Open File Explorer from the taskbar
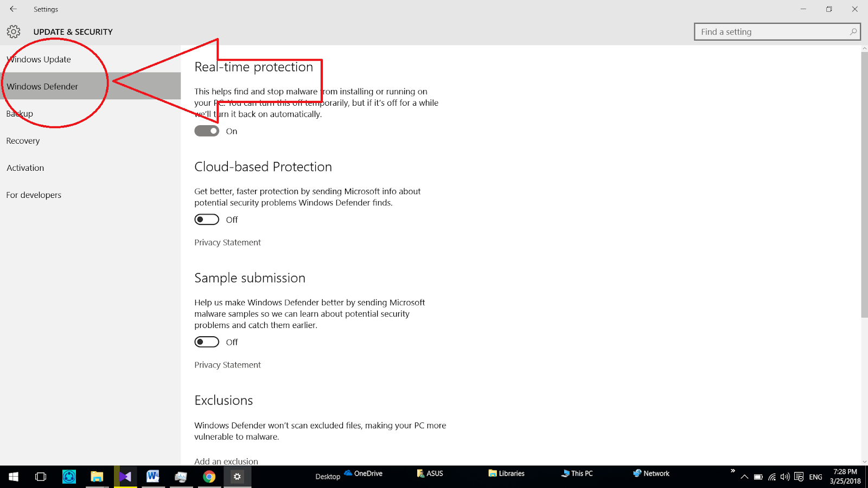 point(98,477)
